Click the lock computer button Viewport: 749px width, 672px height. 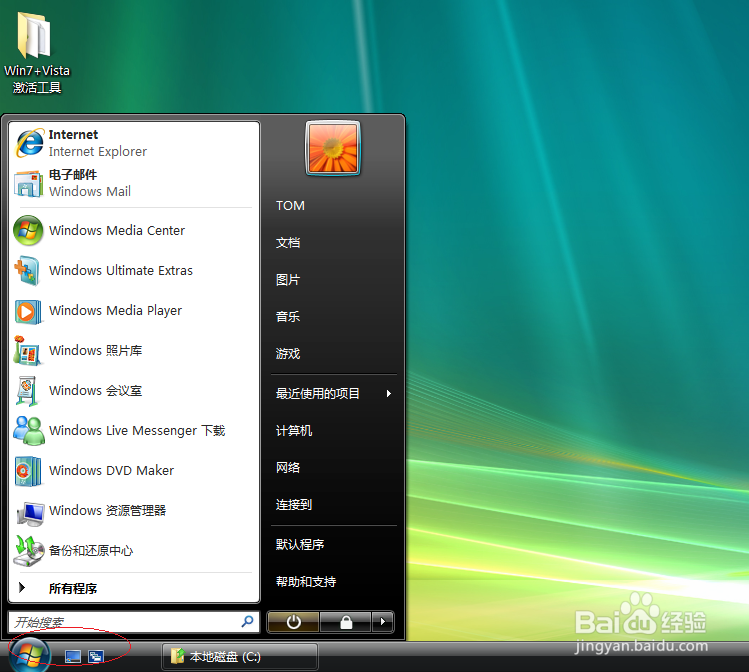click(346, 622)
